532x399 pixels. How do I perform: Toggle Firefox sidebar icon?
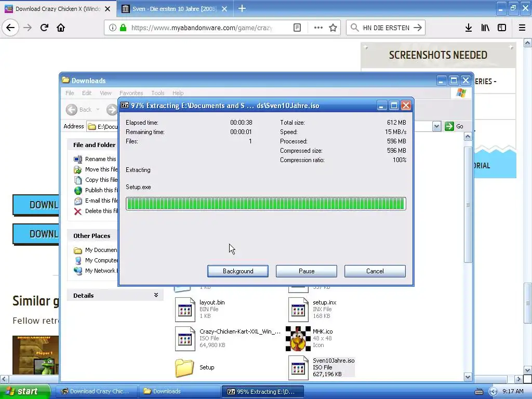[x=502, y=28]
